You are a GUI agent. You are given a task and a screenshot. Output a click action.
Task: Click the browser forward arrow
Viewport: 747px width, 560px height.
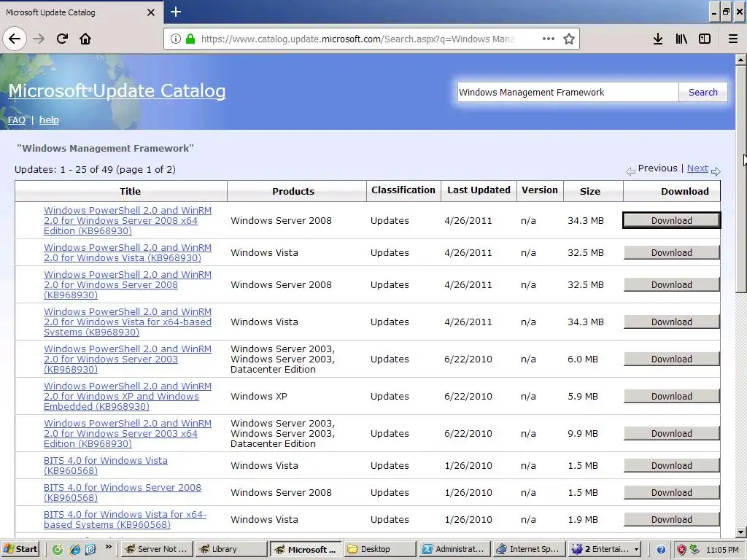pyautogui.click(x=39, y=39)
